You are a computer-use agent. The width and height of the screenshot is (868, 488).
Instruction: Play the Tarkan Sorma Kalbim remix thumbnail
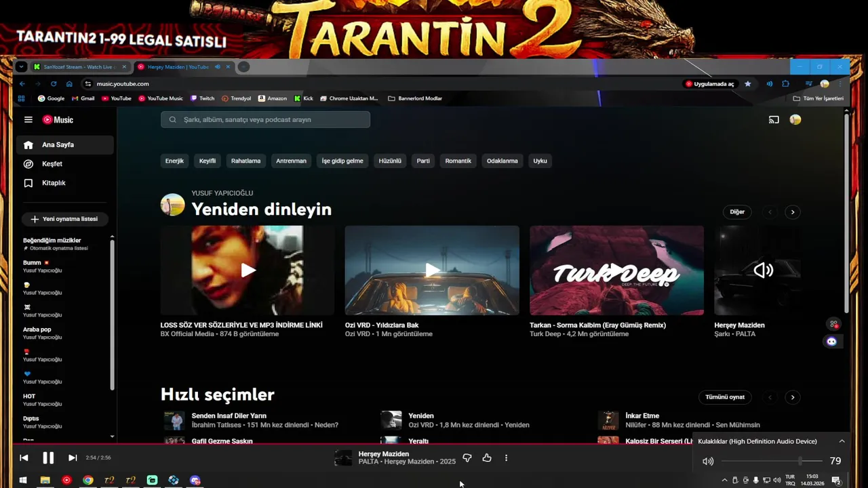[616, 270]
